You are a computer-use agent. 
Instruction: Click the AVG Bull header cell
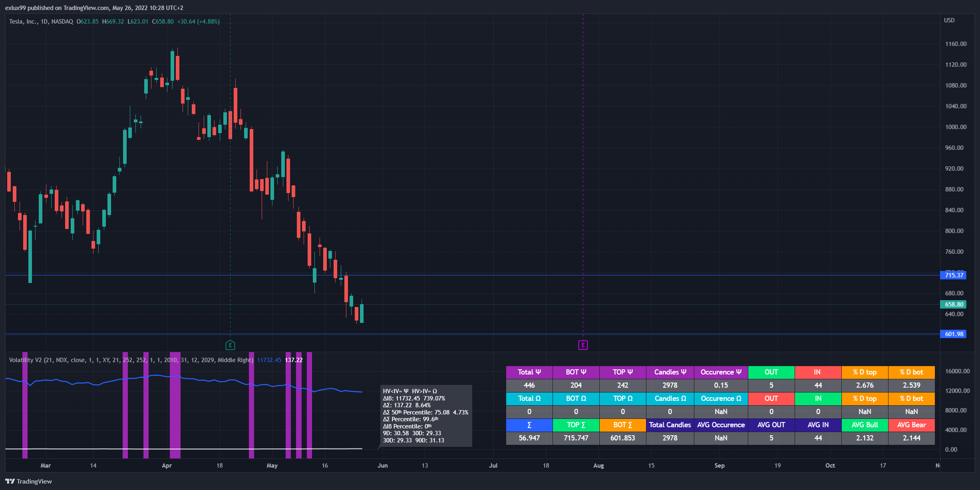pyautogui.click(x=865, y=425)
